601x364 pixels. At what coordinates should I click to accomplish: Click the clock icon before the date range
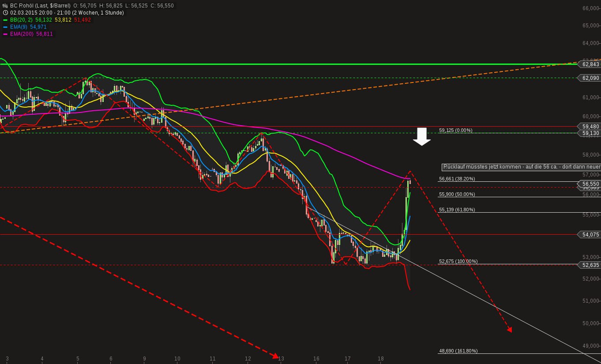(x=5, y=13)
